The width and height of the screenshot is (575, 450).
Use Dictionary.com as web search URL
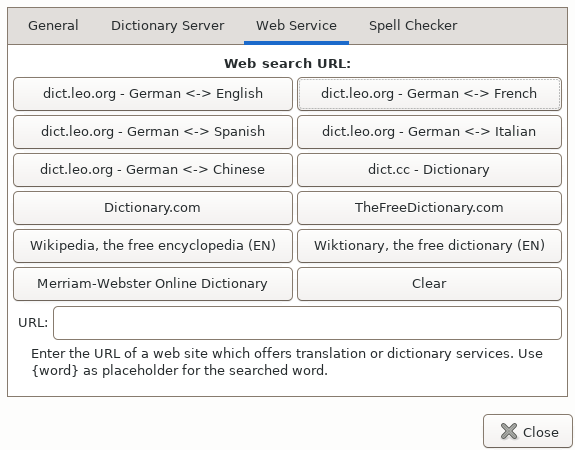(153, 208)
